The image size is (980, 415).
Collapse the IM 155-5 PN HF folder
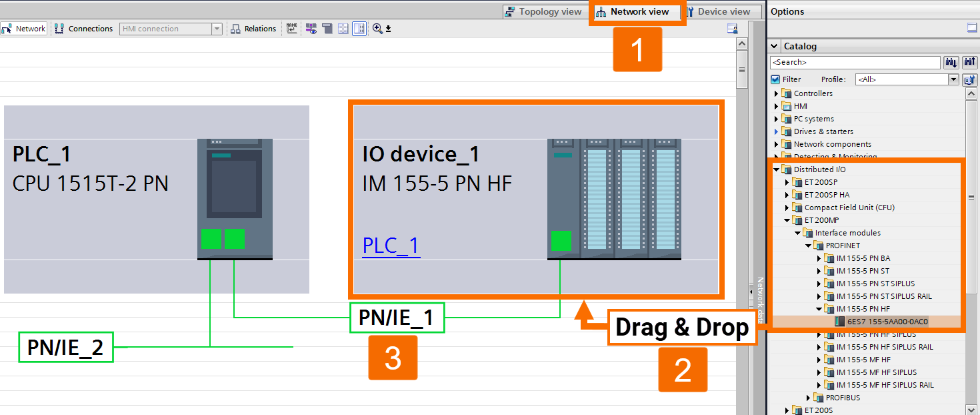(x=819, y=309)
